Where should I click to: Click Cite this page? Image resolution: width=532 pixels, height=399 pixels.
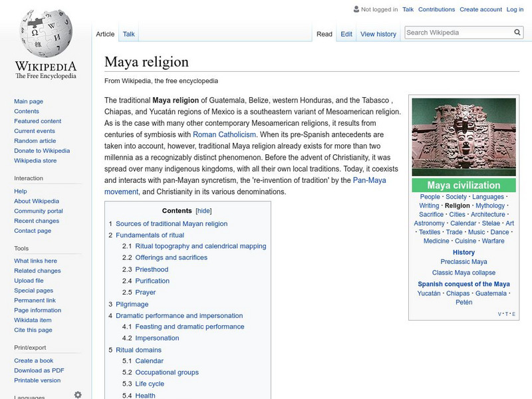[x=33, y=329]
